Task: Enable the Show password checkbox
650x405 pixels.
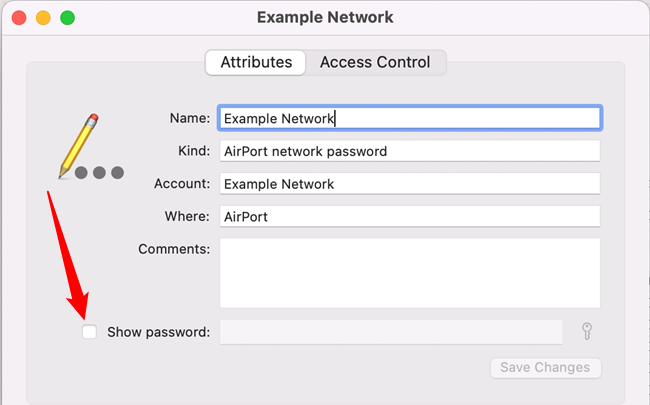Action: [x=90, y=332]
